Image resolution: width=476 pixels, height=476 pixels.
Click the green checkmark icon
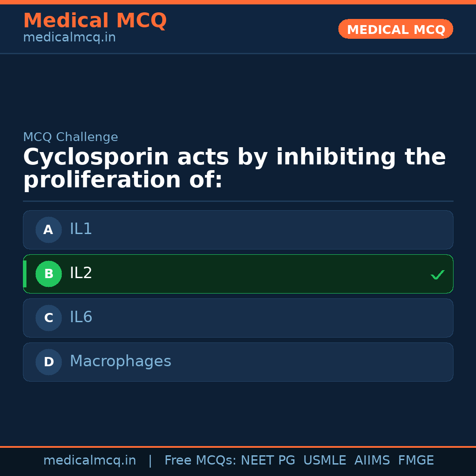[437, 275]
